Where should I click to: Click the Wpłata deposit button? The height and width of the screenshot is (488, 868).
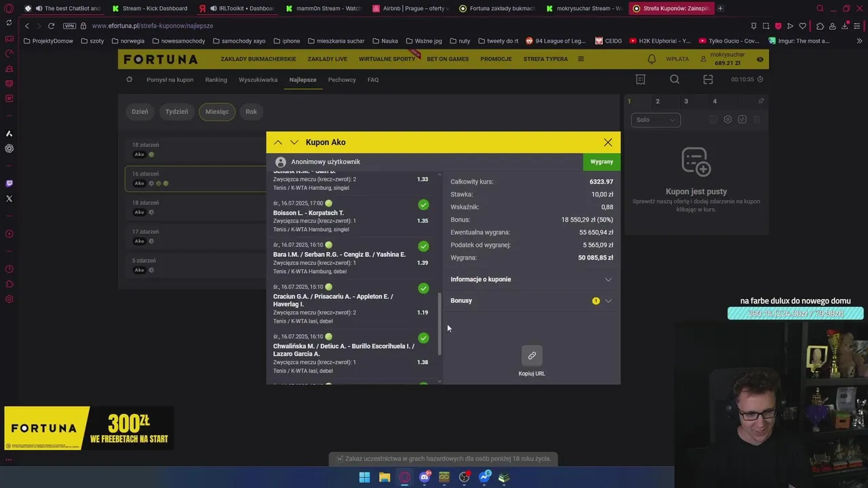(x=677, y=59)
